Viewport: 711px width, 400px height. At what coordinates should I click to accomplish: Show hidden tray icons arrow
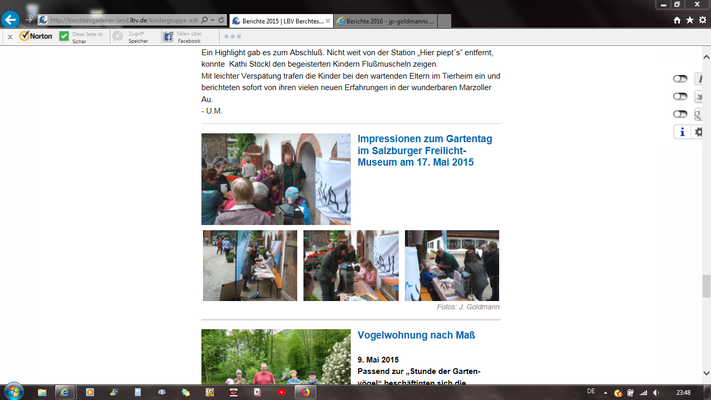tap(605, 393)
